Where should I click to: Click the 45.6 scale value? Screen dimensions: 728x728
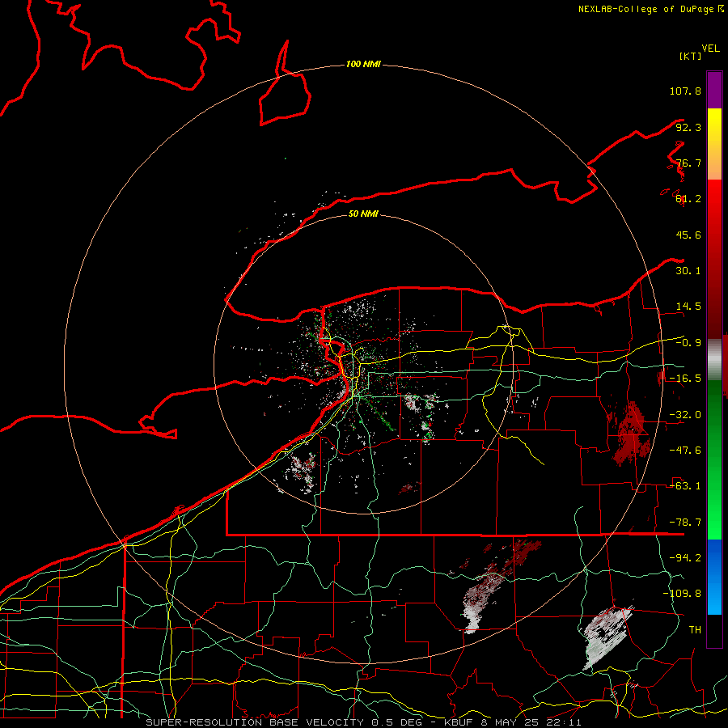point(688,235)
